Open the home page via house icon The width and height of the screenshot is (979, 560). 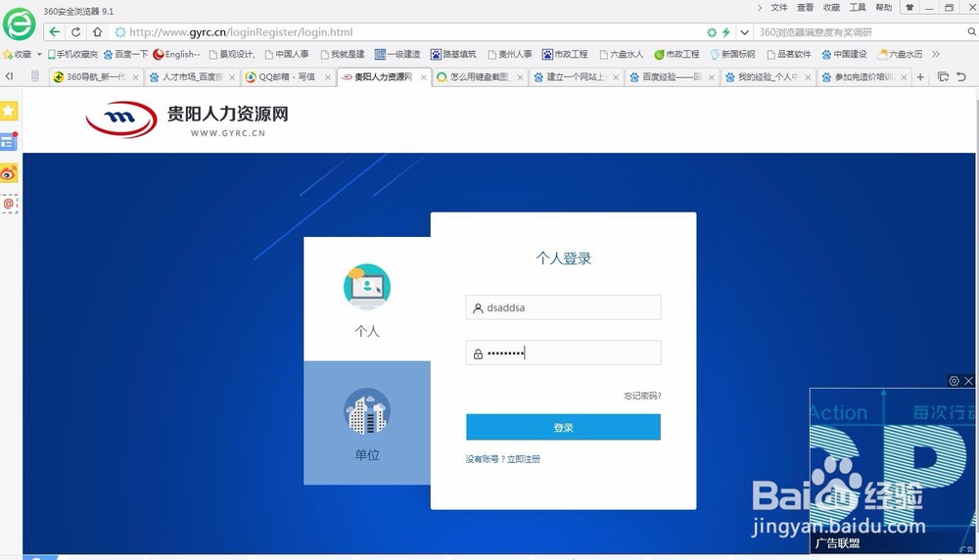[x=97, y=32]
